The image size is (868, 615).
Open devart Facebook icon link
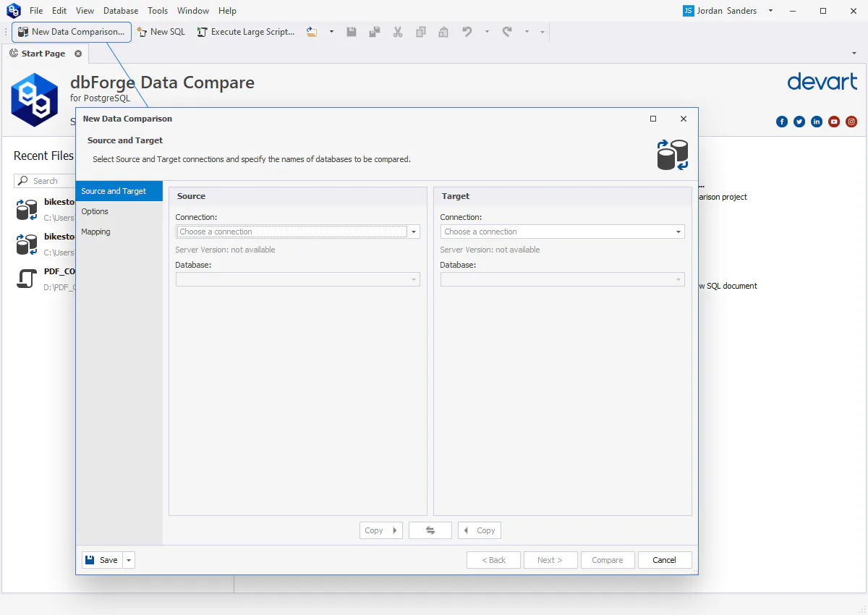[782, 122]
